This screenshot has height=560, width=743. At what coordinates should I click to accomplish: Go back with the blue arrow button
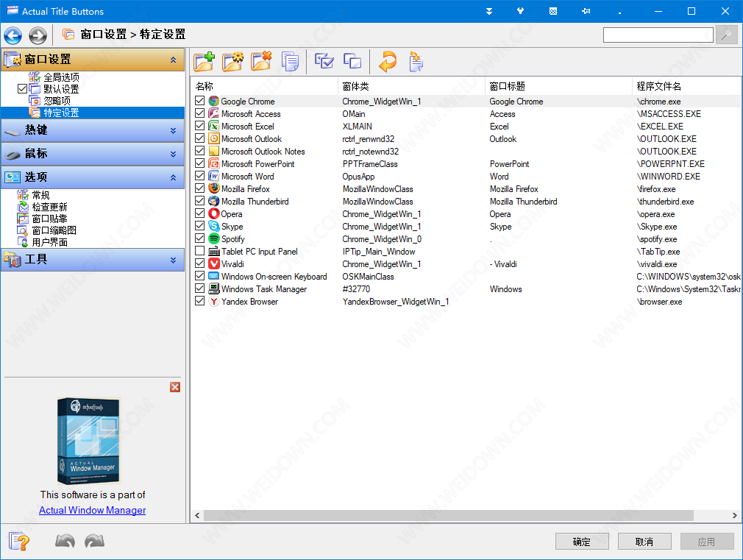click(x=13, y=35)
